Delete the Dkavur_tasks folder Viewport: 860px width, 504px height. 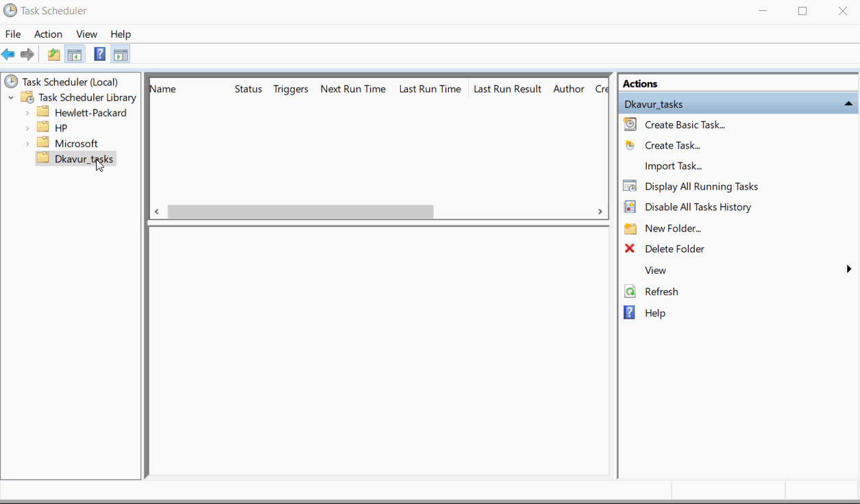674,249
